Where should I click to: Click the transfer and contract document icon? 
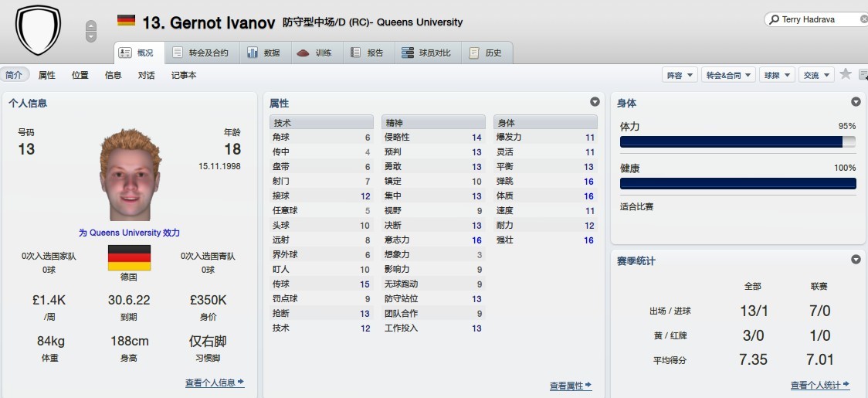coord(177,53)
